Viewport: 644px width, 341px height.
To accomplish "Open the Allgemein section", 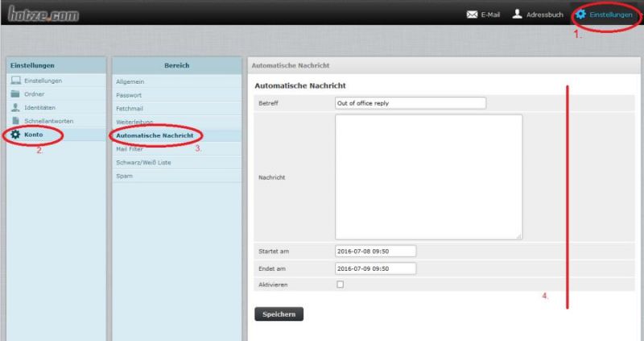I will pyautogui.click(x=130, y=81).
